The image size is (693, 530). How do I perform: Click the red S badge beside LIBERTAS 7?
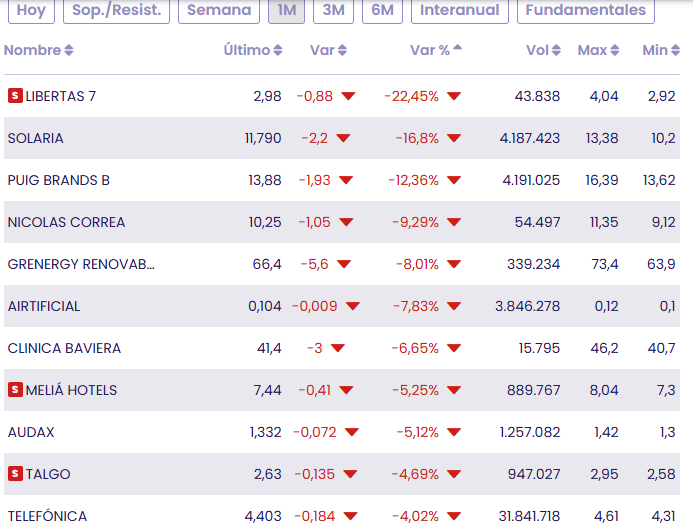(15, 96)
